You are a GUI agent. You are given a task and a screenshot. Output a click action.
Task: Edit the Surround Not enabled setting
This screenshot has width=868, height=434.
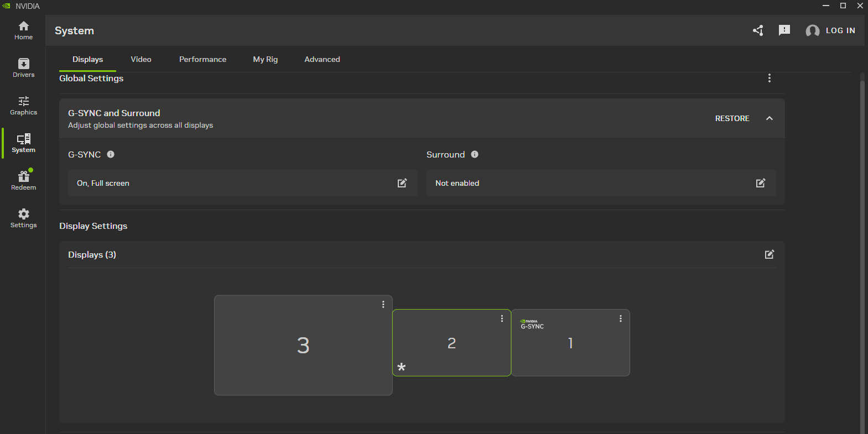click(761, 183)
